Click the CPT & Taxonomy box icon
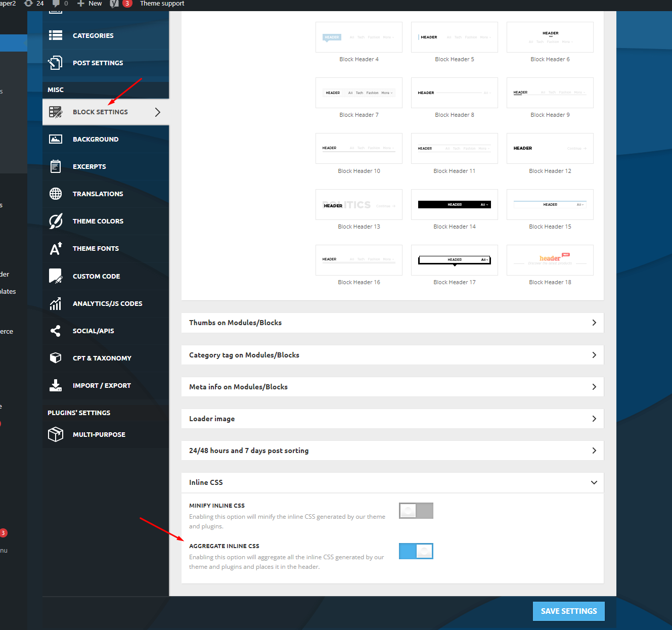Screen dimensions: 672x630 tap(56, 358)
